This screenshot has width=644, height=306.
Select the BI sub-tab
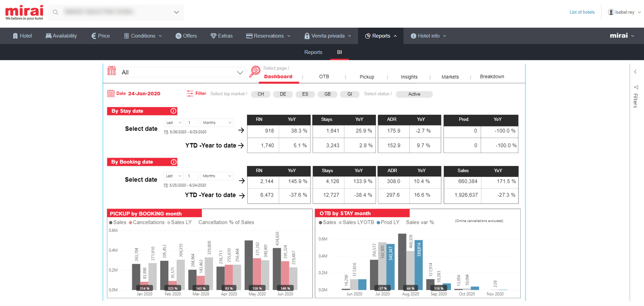point(339,52)
